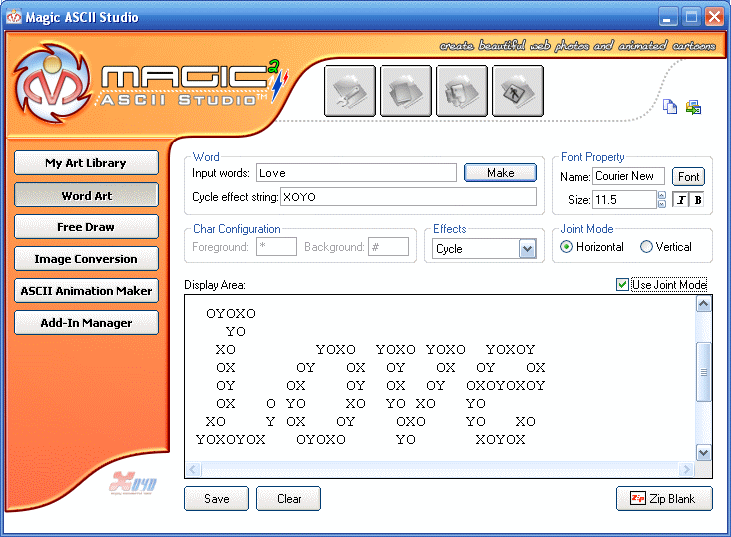Click the pictures folder toolbar icon

point(462,91)
